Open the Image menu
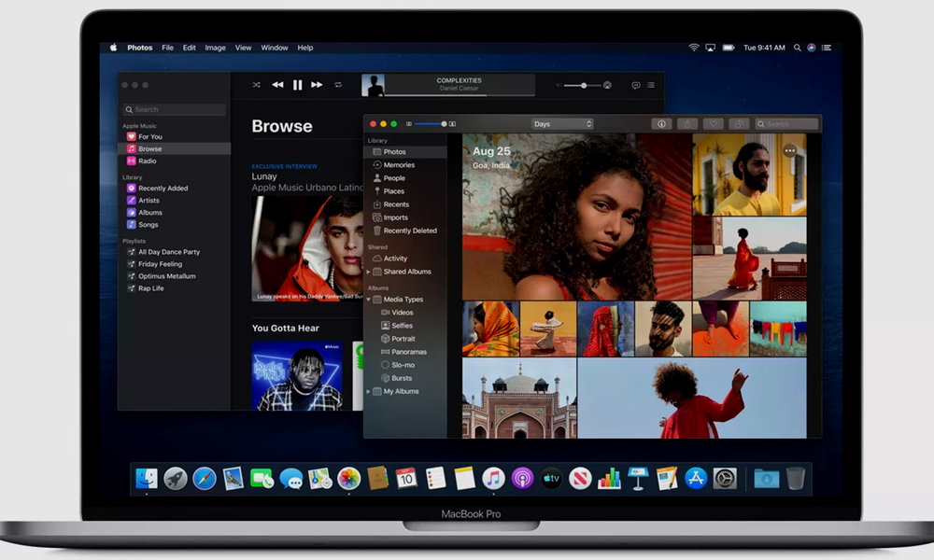The image size is (934, 560). (215, 48)
